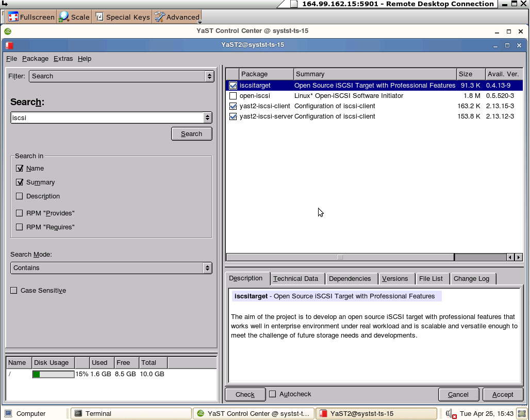Toggle the iscsitarget package checkbox
The height and width of the screenshot is (420, 530).
pyautogui.click(x=233, y=86)
